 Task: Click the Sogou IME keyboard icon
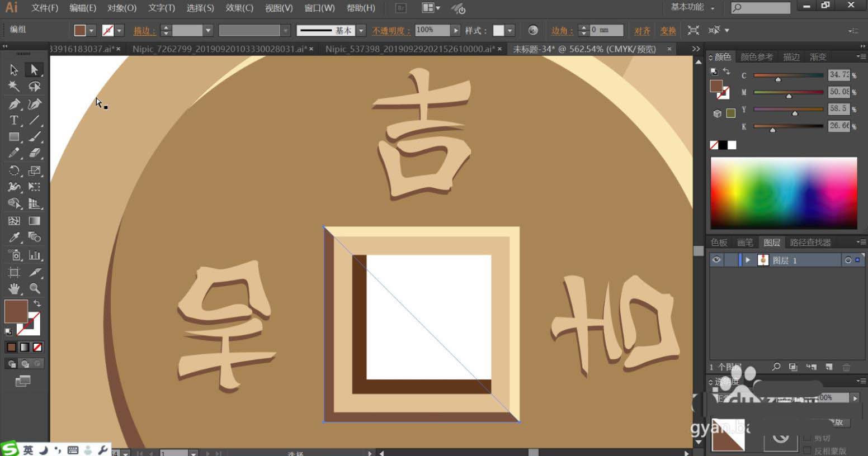(x=73, y=450)
